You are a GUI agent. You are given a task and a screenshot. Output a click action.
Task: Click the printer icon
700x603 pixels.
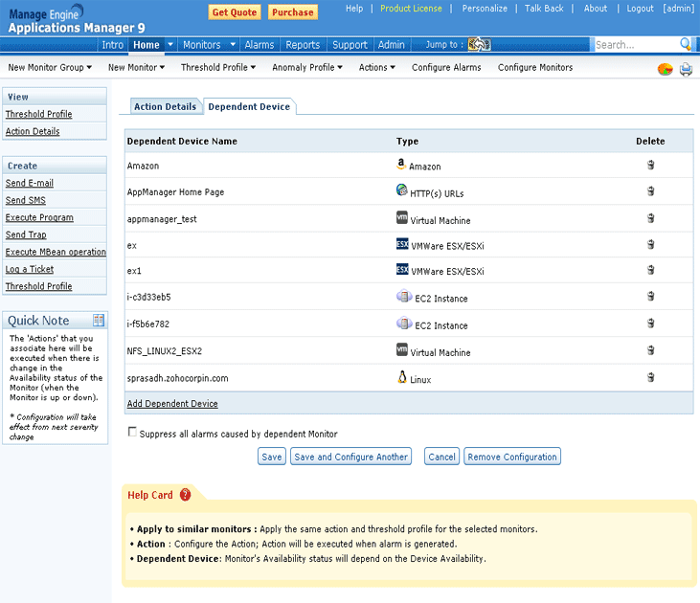tap(686, 69)
